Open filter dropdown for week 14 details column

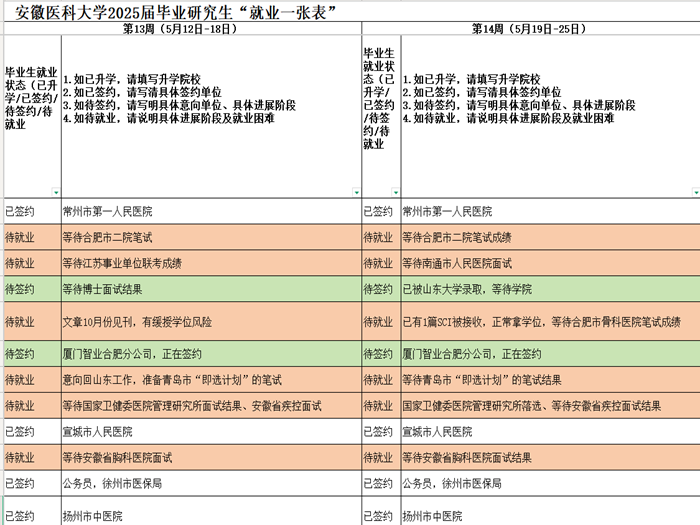coord(694,193)
